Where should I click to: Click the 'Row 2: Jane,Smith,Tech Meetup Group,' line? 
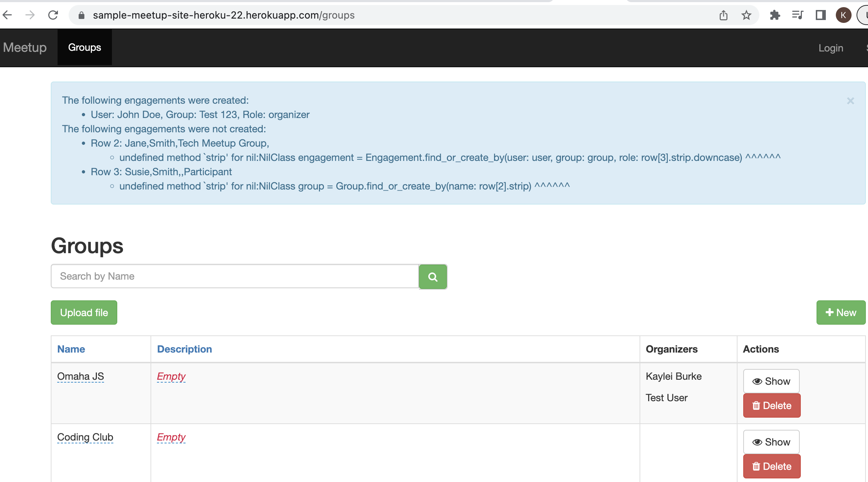pyautogui.click(x=180, y=143)
